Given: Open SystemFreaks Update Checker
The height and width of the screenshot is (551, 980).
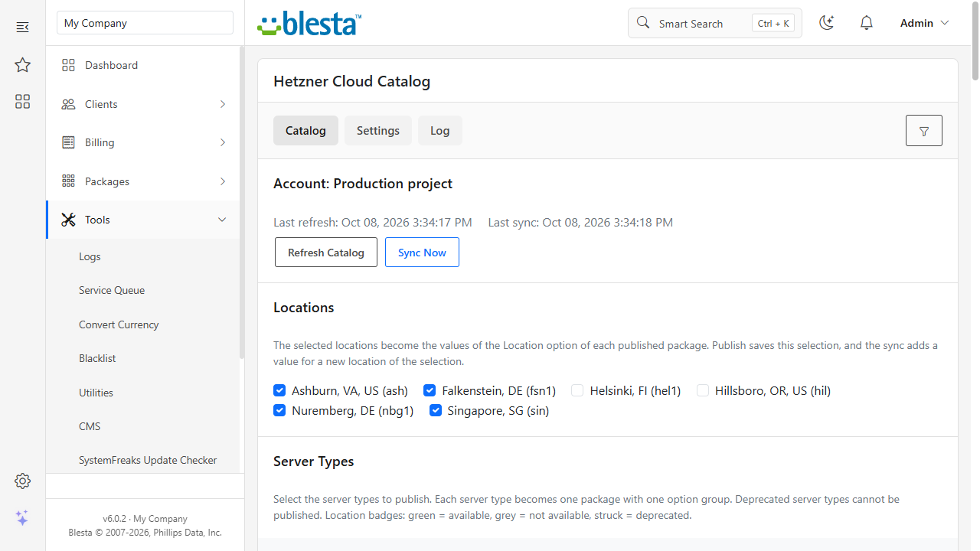Looking at the screenshot, I should [148, 460].
